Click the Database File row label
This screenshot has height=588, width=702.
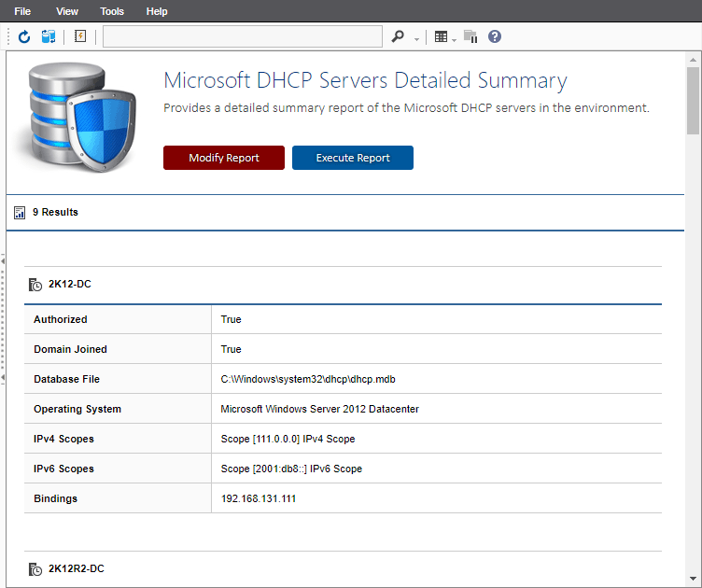(x=66, y=380)
